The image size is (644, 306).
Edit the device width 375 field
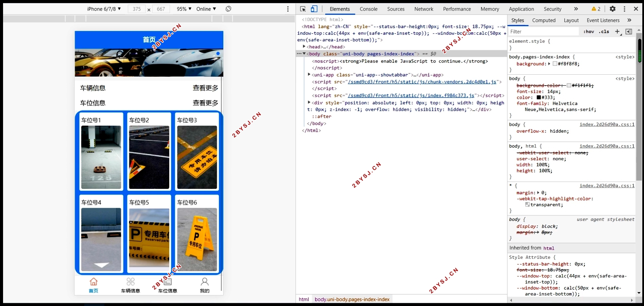click(x=137, y=9)
